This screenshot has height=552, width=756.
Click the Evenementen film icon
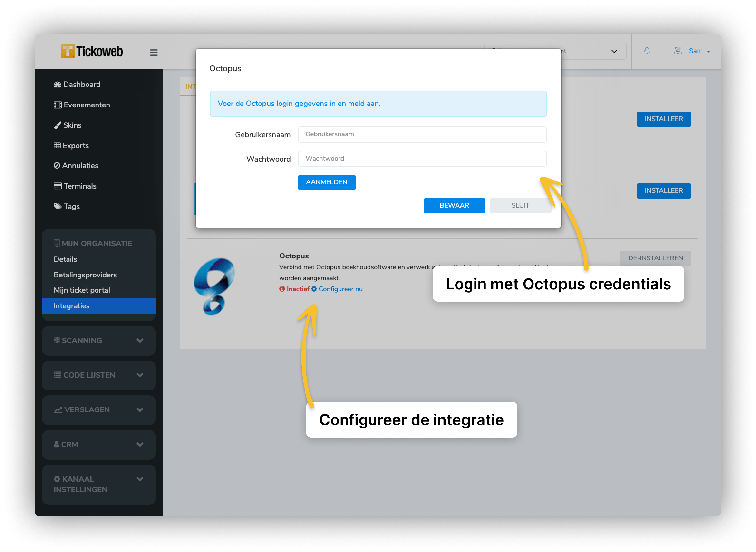click(x=58, y=105)
